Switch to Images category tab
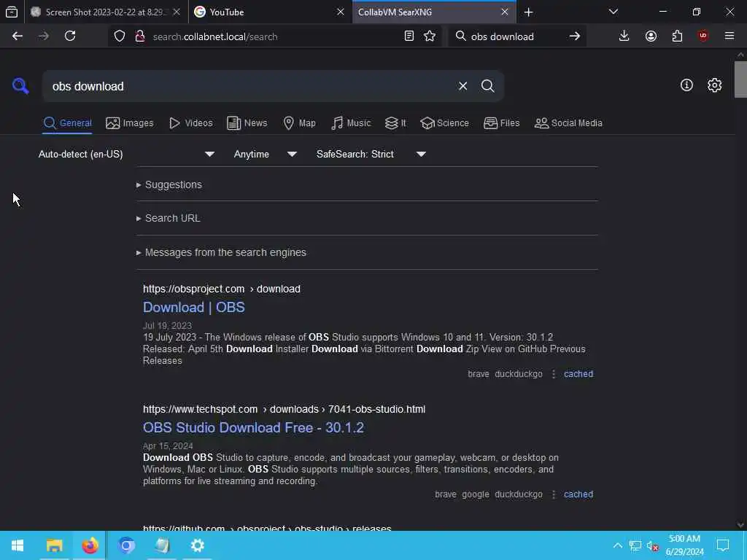 [130, 123]
